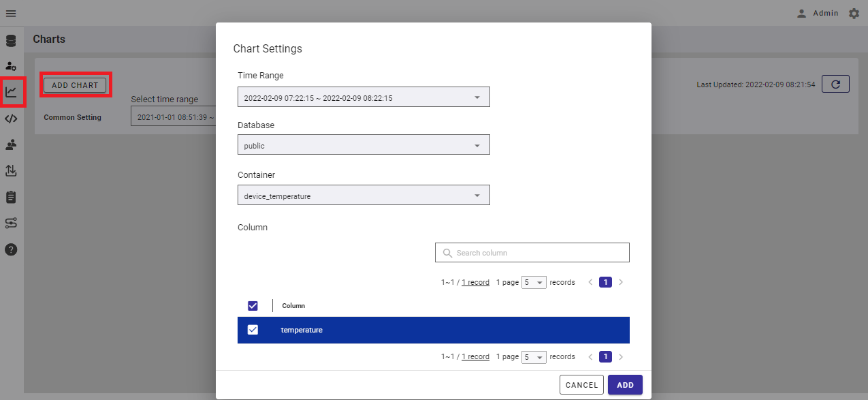The height and width of the screenshot is (400, 868).
Task: Uncheck the temperature column checkbox
Action: pyautogui.click(x=253, y=330)
